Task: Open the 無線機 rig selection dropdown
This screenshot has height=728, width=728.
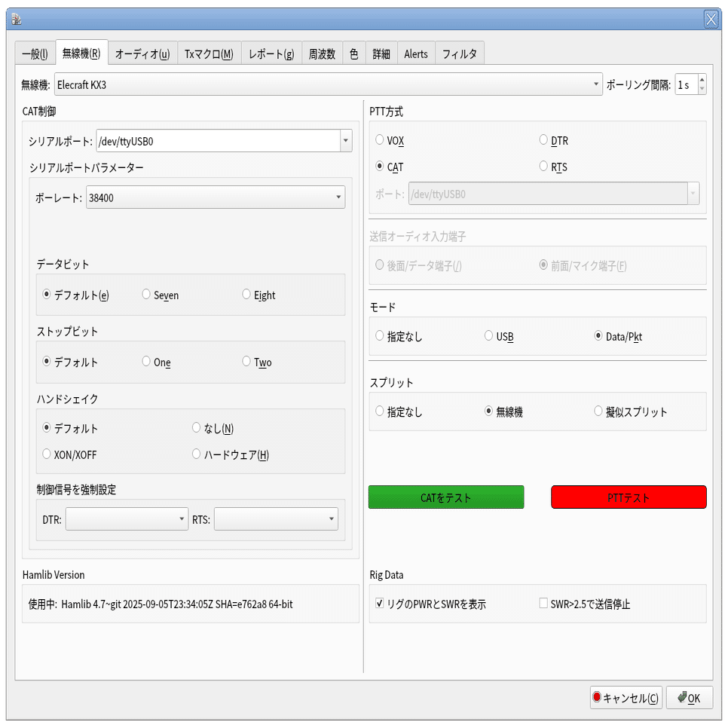Action: [595, 84]
